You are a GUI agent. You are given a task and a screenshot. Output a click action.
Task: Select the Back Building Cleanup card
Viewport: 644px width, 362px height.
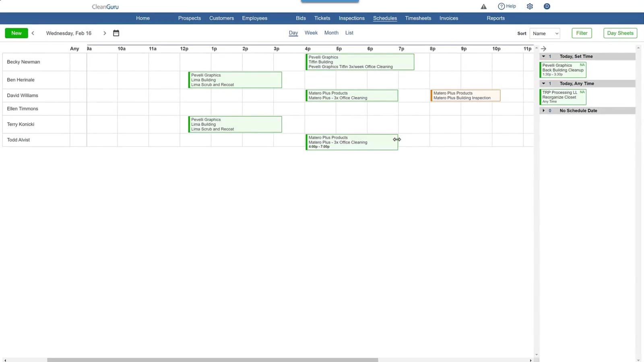coord(563,70)
